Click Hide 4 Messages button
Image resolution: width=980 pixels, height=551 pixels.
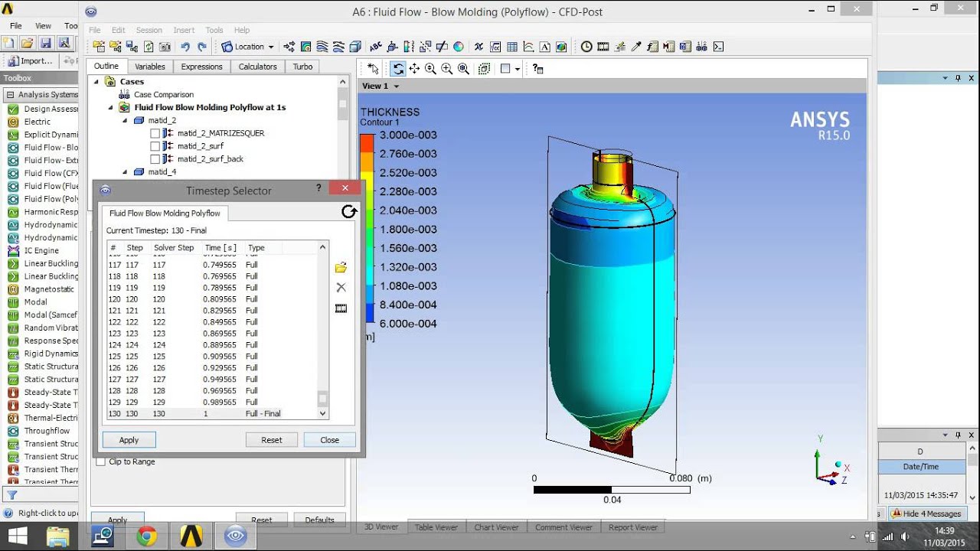coord(926,514)
